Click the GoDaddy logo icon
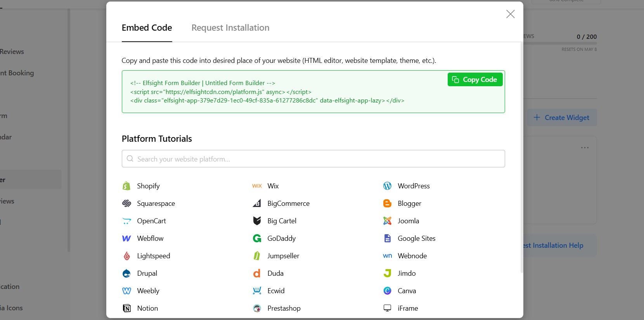The width and height of the screenshot is (644, 320). [x=257, y=238]
